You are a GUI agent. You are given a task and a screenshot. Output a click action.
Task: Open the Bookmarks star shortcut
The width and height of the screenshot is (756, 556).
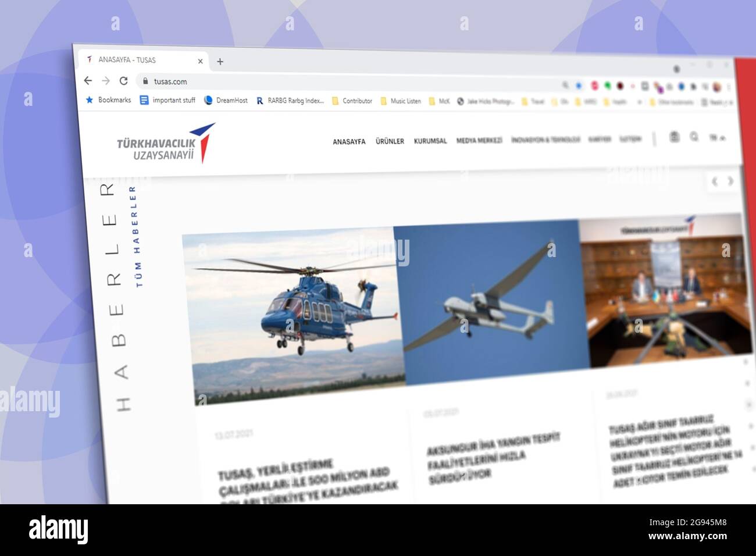pyautogui.click(x=108, y=100)
